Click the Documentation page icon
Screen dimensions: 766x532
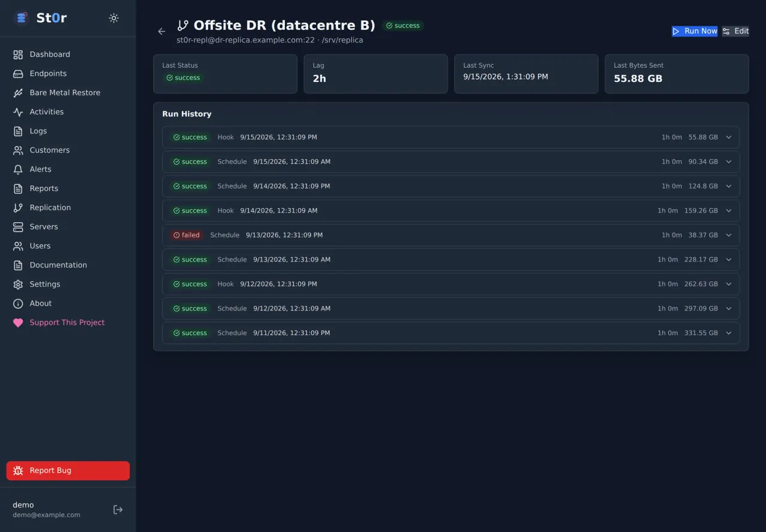tap(18, 265)
